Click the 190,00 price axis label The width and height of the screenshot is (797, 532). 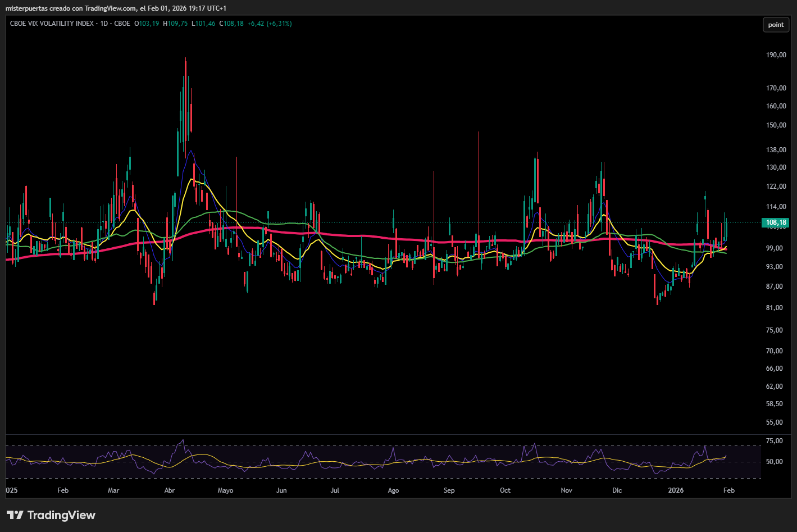coord(776,55)
